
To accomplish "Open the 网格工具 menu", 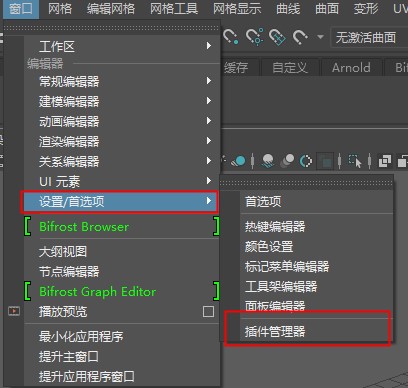I will [x=174, y=9].
